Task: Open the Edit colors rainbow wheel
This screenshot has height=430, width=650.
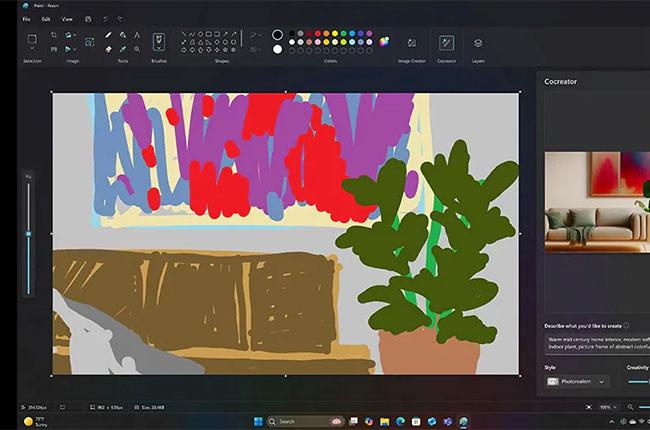Action: pyautogui.click(x=384, y=41)
